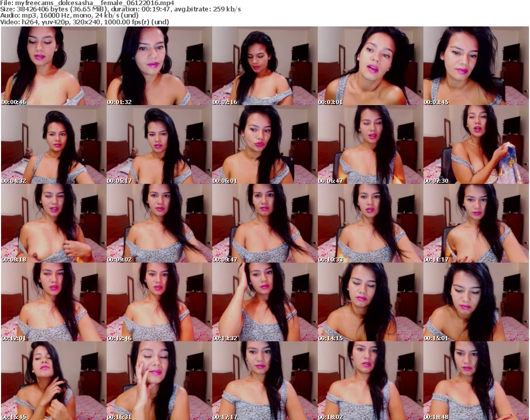Select the frame captured at 00:09:02
The image size is (530, 420).
(x=159, y=224)
